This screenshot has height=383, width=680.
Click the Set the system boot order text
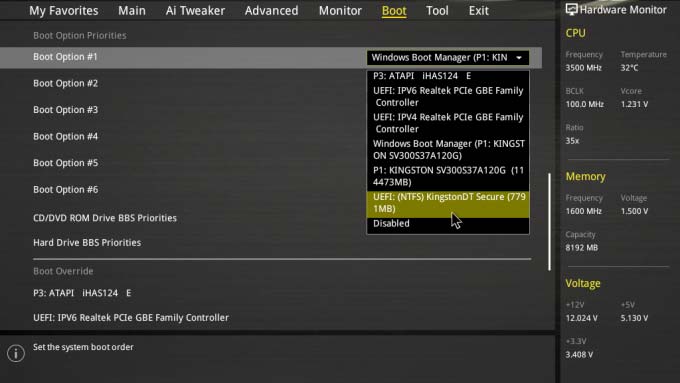83,347
